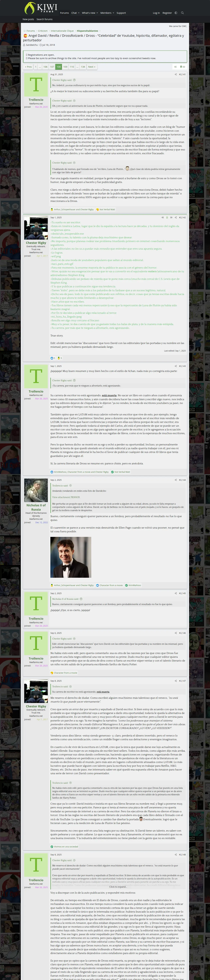
Task: Go to page 110
Action: (x=72, y=67)
